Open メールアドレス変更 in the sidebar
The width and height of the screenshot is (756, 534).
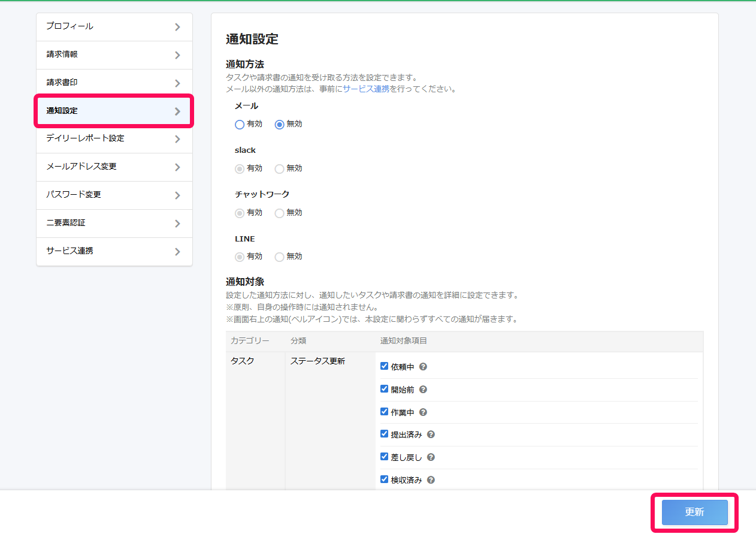click(114, 167)
